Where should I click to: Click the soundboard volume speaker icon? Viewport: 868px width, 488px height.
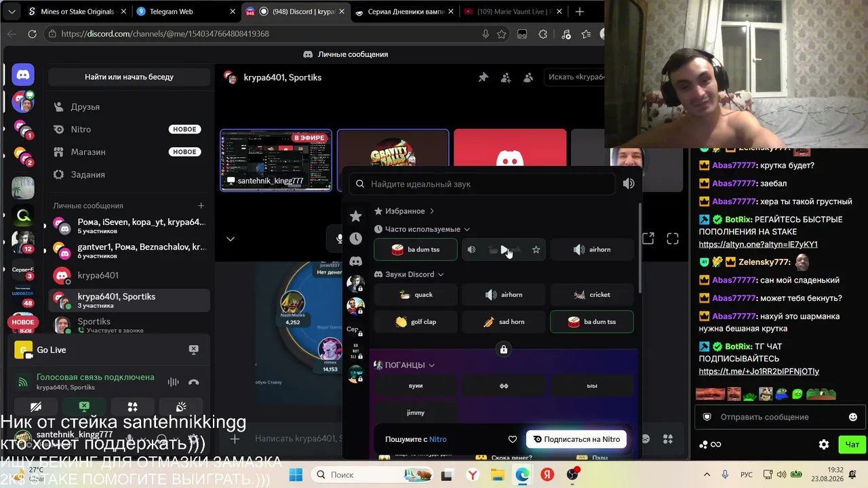point(629,184)
